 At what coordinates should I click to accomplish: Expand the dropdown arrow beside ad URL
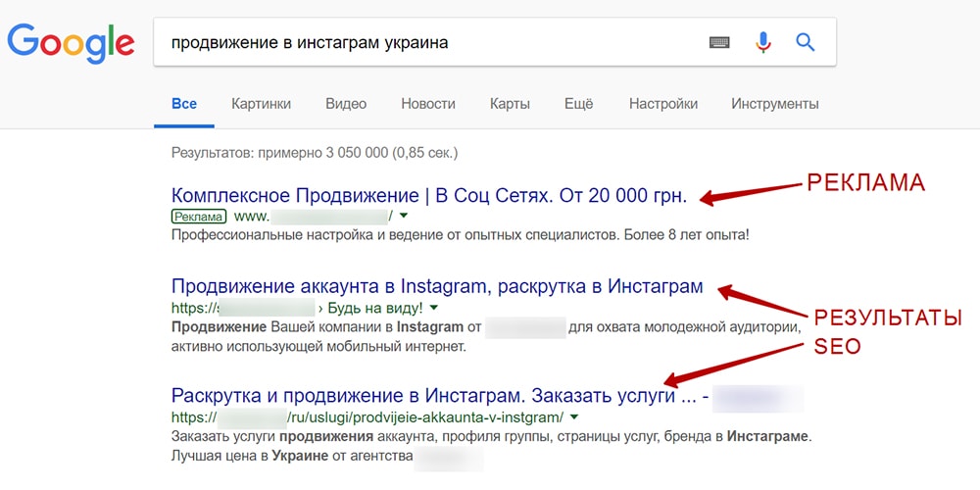(x=403, y=217)
